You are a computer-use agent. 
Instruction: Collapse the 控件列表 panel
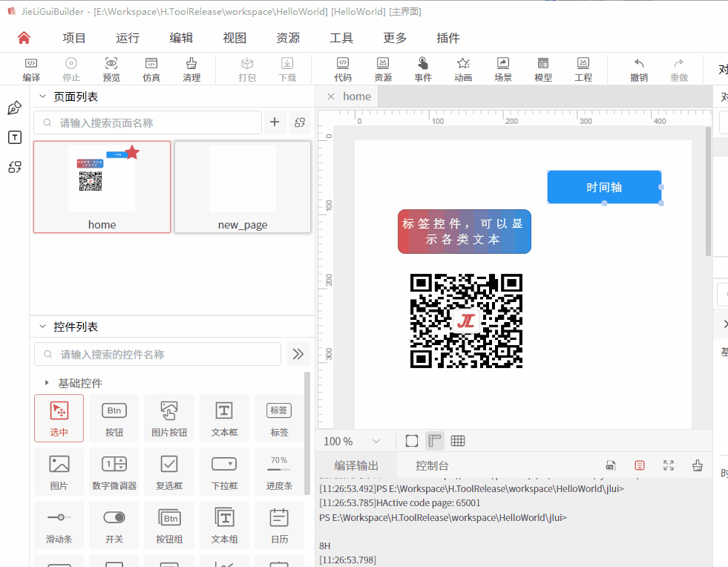[43, 327]
